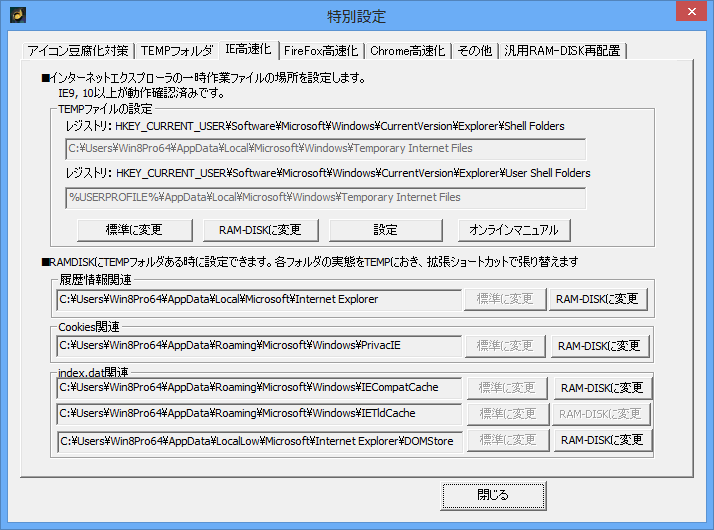Switch to Chrome高速化 tab
This screenshot has height=530, width=714.
(407, 50)
